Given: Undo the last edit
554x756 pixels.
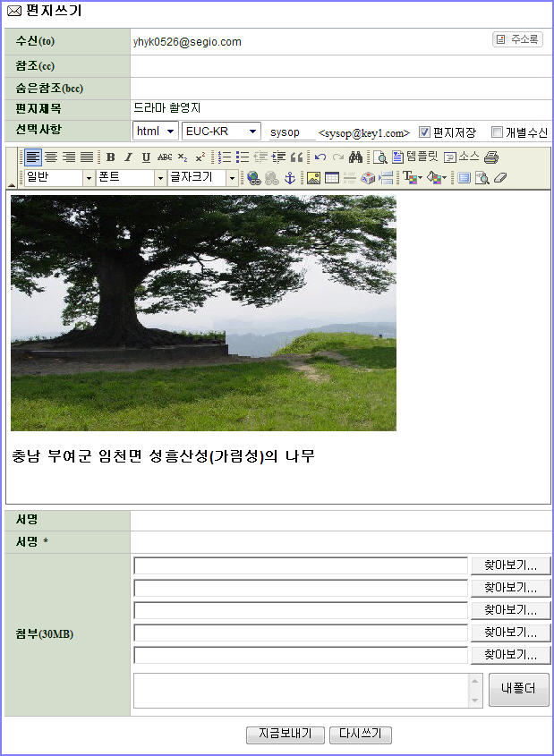Looking at the screenshot, I should click(x=320, y=157).
